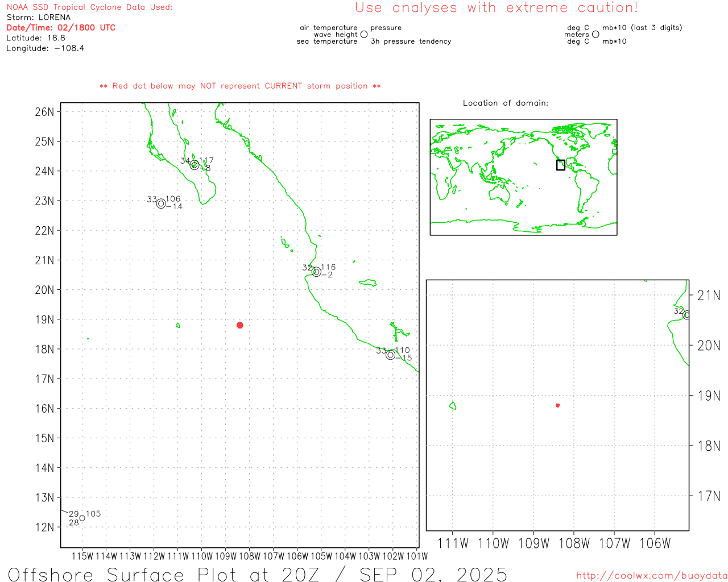Image resolution: width=728 pixels, height=582 pixels.
Task: Click the sea temperature value 28
Action: pyautogui.click(x=74, y=523)
